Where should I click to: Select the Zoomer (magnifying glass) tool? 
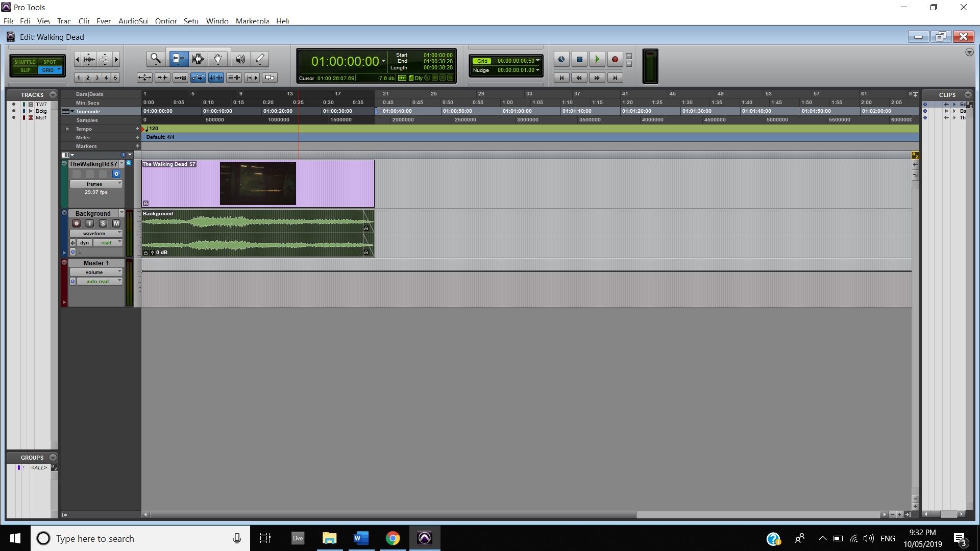(155, 59)
